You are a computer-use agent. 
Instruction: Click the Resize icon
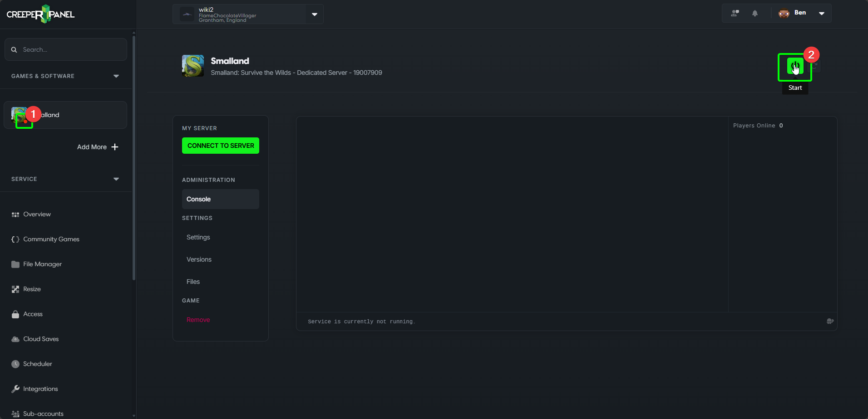coord(15,289)
